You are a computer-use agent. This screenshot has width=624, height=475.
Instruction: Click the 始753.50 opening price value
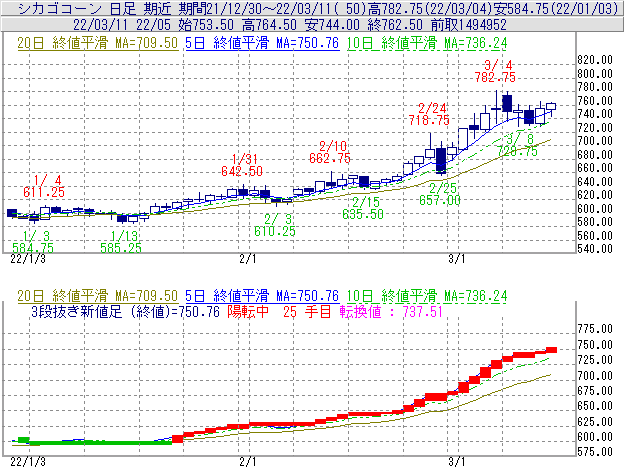(206, 25)
